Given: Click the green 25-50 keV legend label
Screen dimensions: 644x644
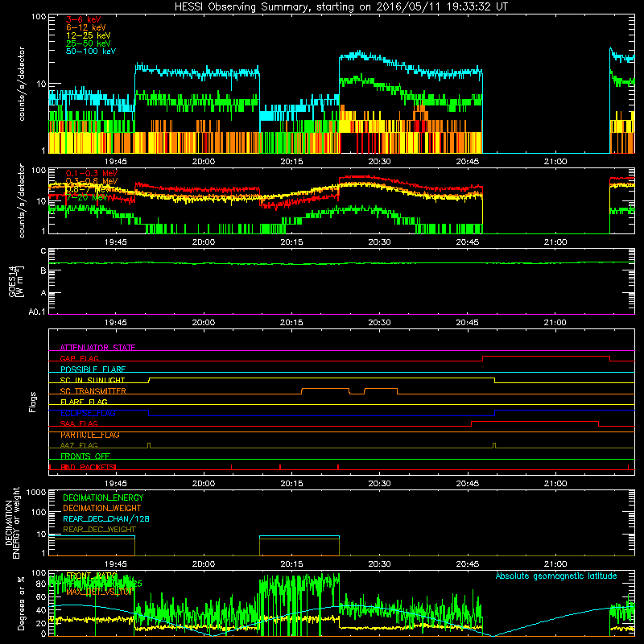Looking at the screenshot, I should (88, 43).
